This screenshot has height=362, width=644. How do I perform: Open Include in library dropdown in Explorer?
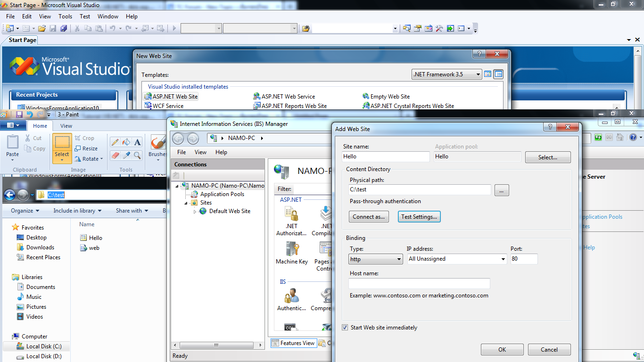[78, 211]
